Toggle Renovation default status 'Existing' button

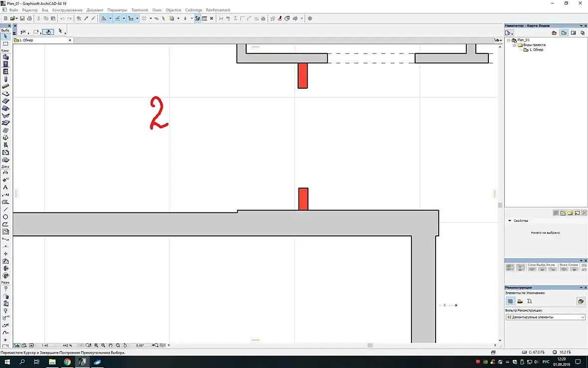click(510, 301)
